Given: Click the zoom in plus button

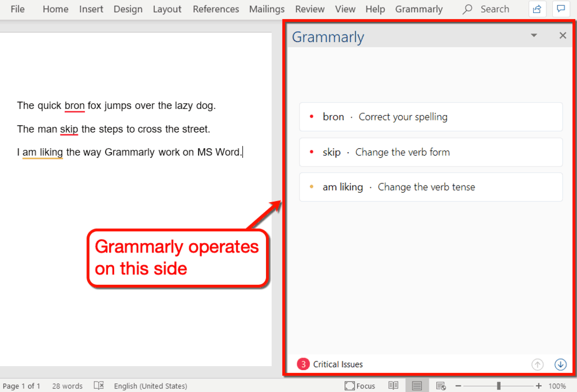Looking at the screenshot, I should [539, 386].
